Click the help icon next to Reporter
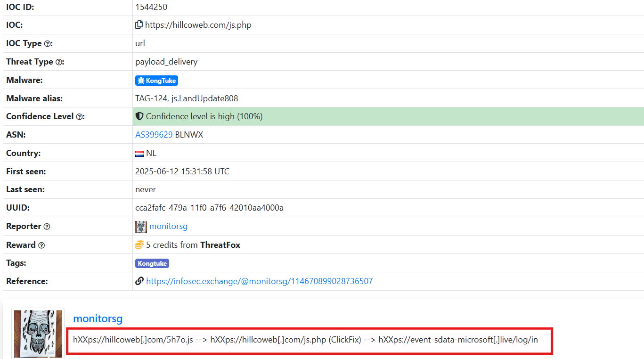The image size is (644, 359). (47, 227)
